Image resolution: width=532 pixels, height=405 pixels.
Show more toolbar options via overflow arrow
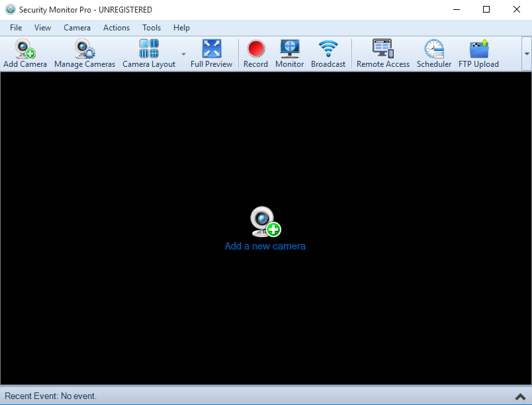pos(527,54)
